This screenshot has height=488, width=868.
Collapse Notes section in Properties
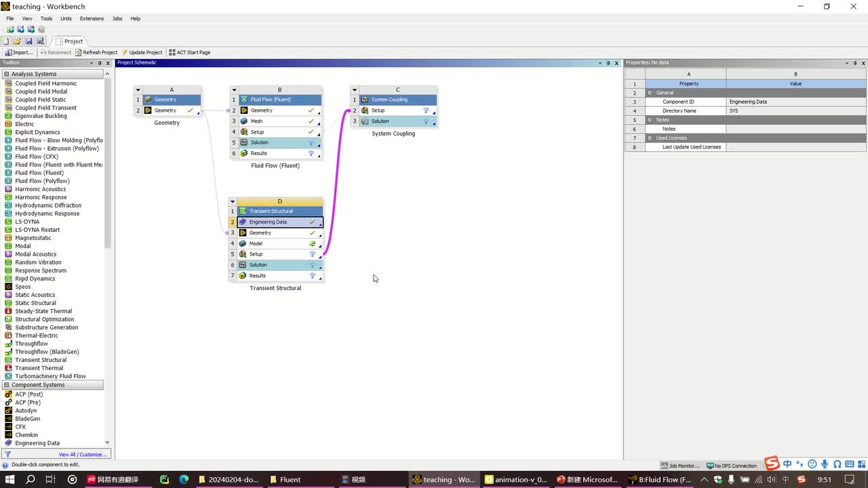point(650,120)
